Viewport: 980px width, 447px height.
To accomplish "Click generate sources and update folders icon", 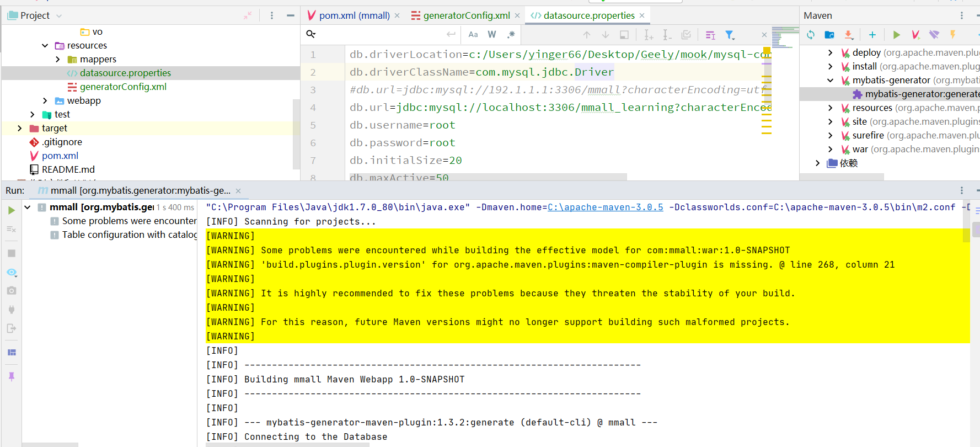I will [x=829, y=35].
